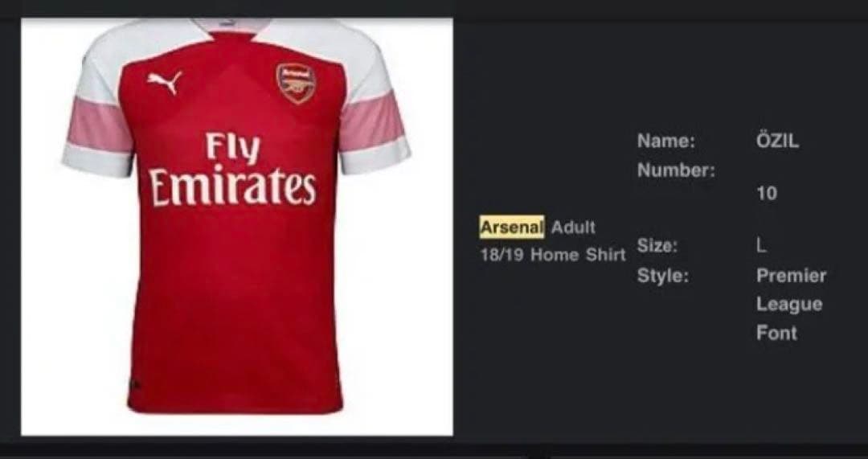Click the "Size:" label

657,246
